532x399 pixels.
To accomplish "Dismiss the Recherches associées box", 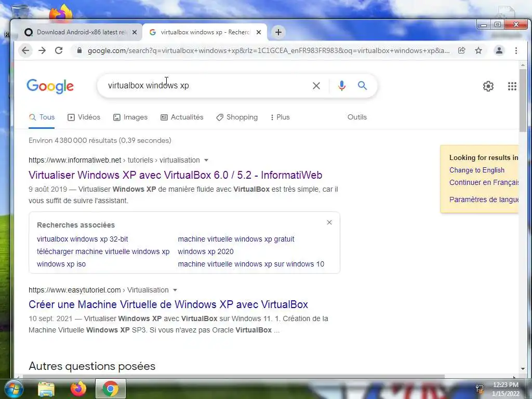I will tap(329, 222).
